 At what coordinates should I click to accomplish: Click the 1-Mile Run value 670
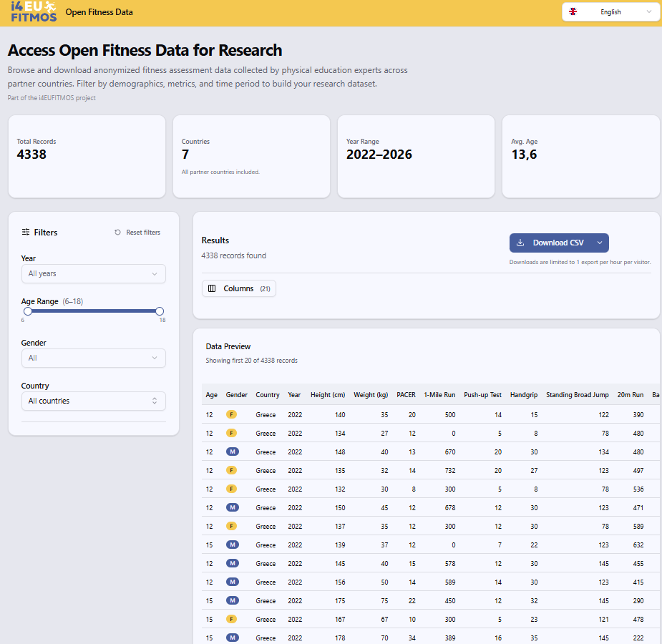click(x=450, y=452)
